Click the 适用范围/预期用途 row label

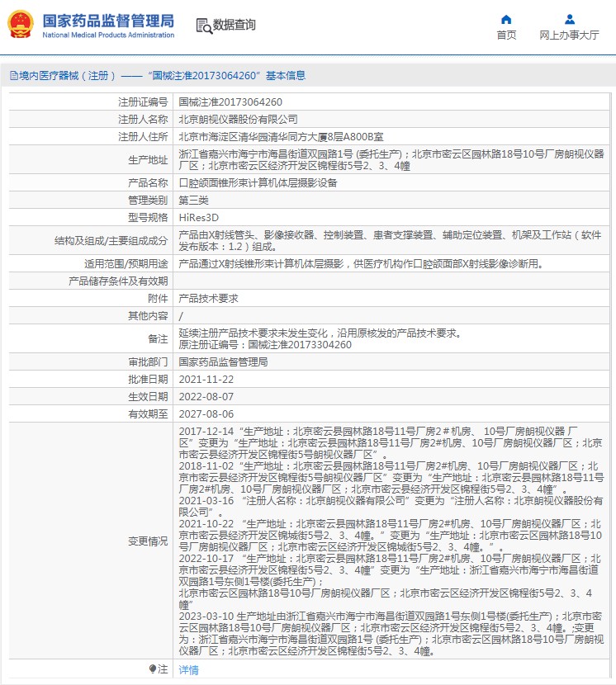(126, 264)
